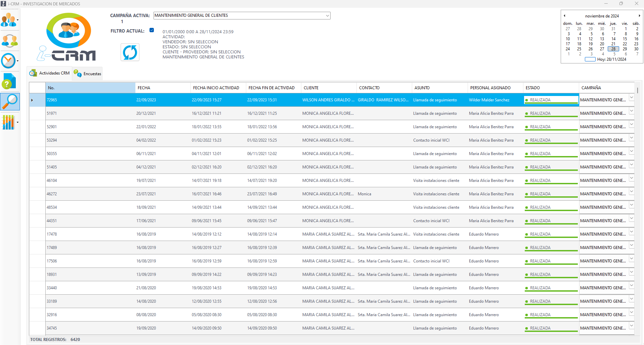Go to previous month in calendar
Screen dimensions: 644x345
pyautogui.click(x=565, y=16)
